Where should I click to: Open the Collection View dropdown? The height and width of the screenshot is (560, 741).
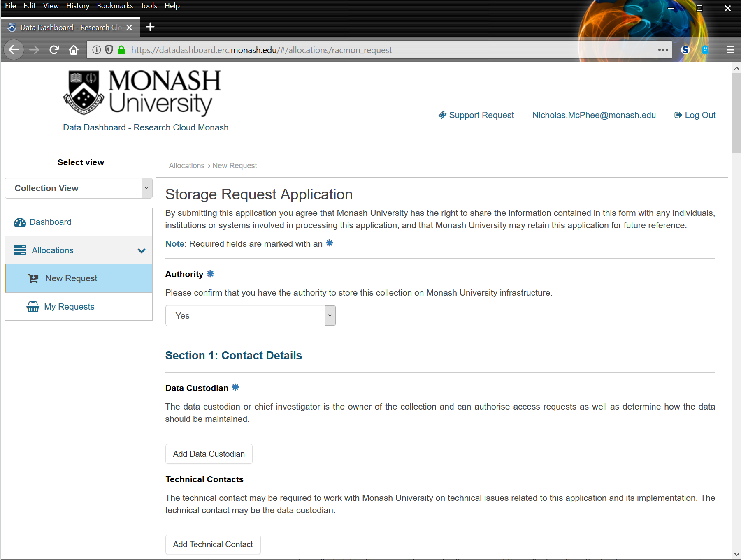coord(78,188)
